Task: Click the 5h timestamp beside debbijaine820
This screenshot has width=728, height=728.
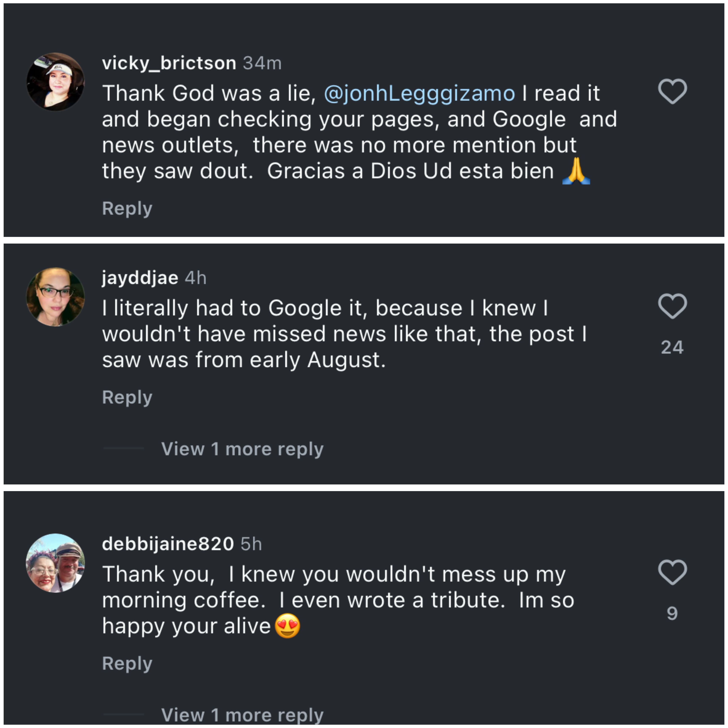Action: pyautogui.click(x=251, y=544)
